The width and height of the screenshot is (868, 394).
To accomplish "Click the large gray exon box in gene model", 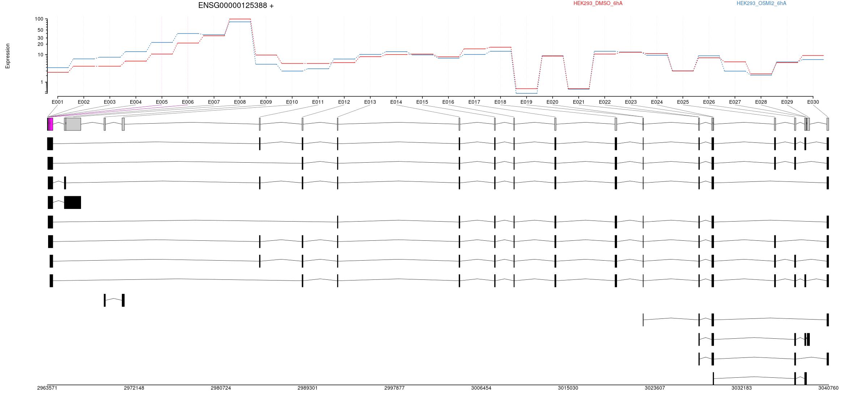I will [x=73, y=124].
